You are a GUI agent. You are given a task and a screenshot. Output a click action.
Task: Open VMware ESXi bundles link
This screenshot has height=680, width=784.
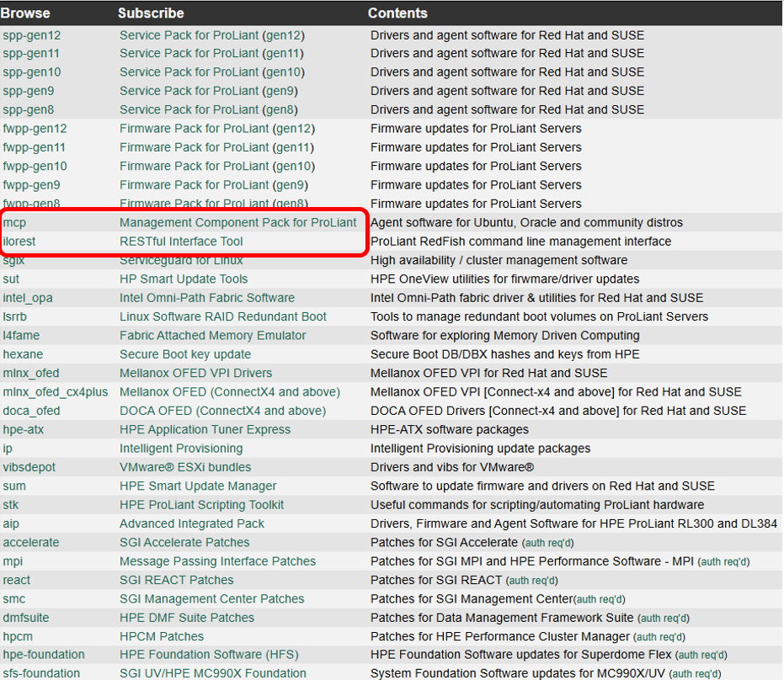tap(185, 468)
